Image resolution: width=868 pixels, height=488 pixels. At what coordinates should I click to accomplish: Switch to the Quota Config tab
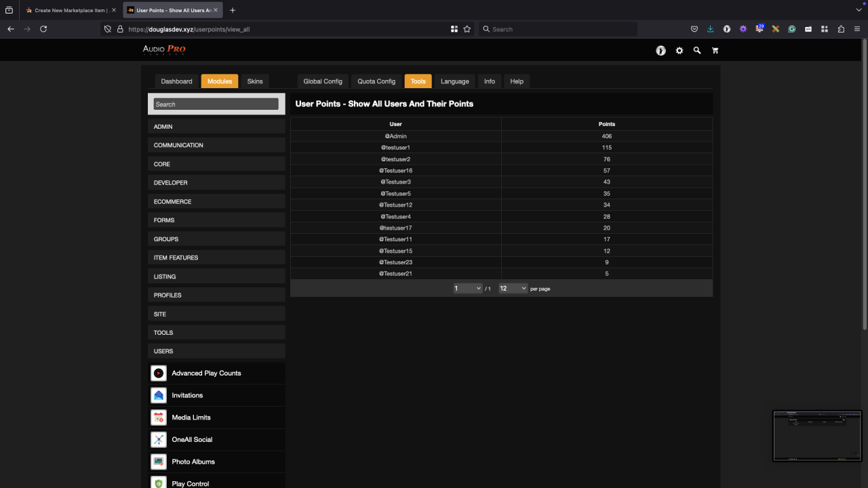pos(376,81)
